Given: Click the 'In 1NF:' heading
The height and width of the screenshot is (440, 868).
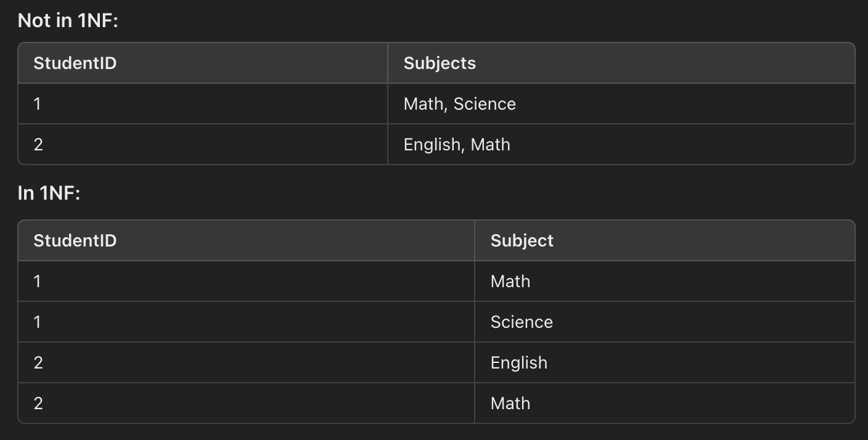Looking at the screenshot, I should (49, 194).
